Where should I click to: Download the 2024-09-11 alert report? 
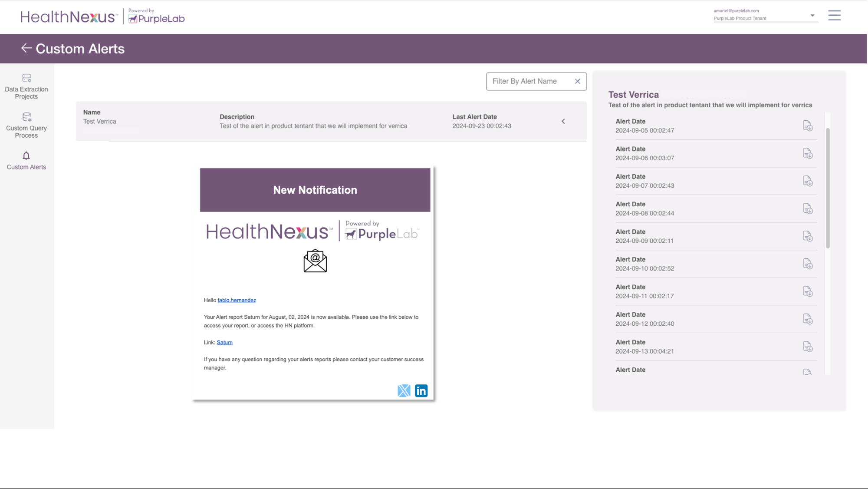807,291
